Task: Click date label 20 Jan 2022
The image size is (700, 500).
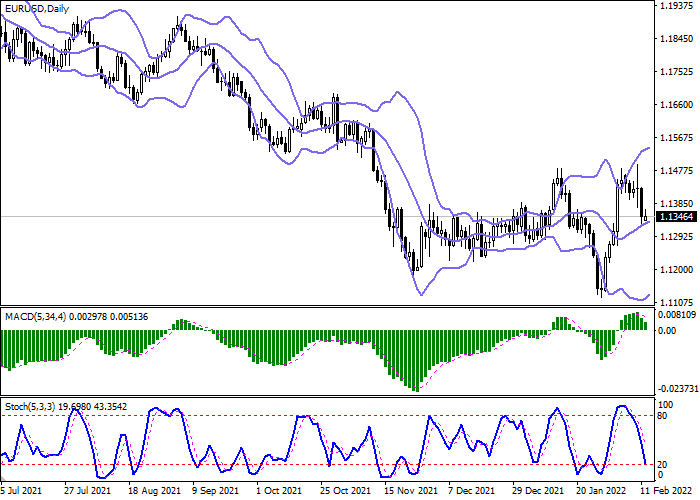Action: coord(603,491)
